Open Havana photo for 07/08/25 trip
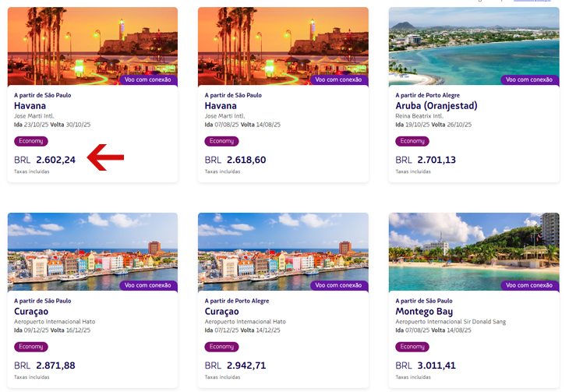This screenshot has width=569, height=392. click(283, 46)
